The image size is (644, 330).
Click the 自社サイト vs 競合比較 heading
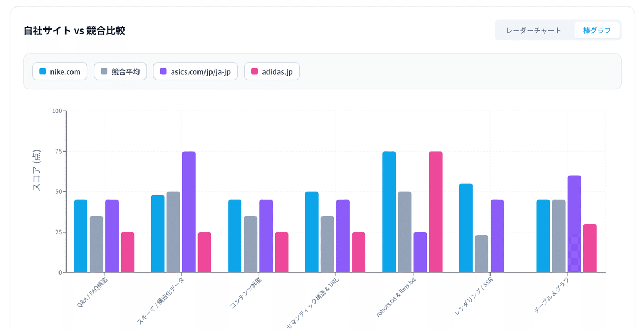tap(74, 31)
